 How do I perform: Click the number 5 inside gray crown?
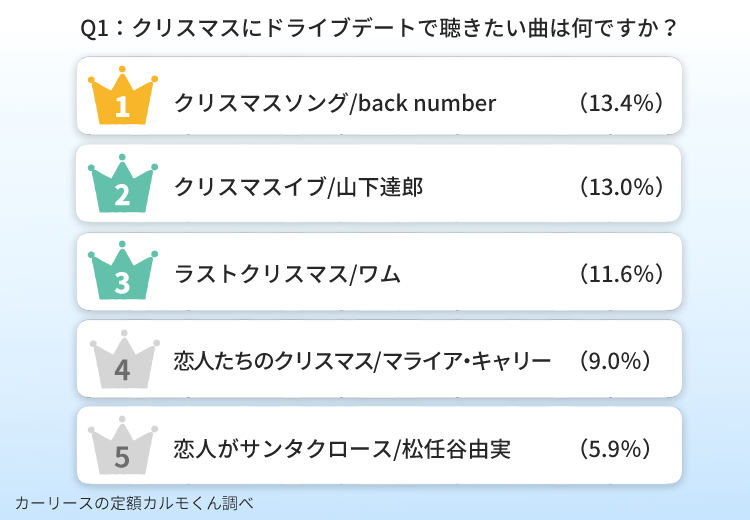[122, 457]
